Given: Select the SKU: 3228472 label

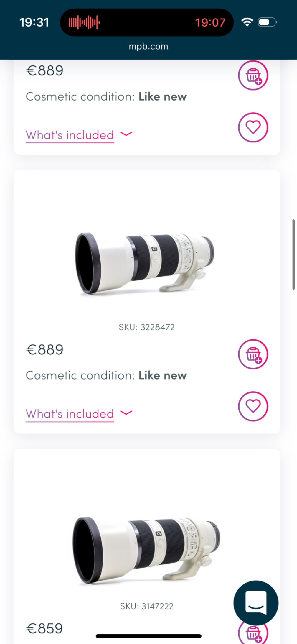Looking at the screenshot, I should point(147,327).
